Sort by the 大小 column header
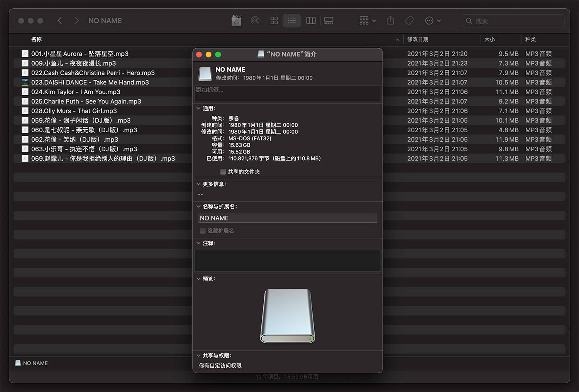579x392 pixels. [x=489, y=39]
